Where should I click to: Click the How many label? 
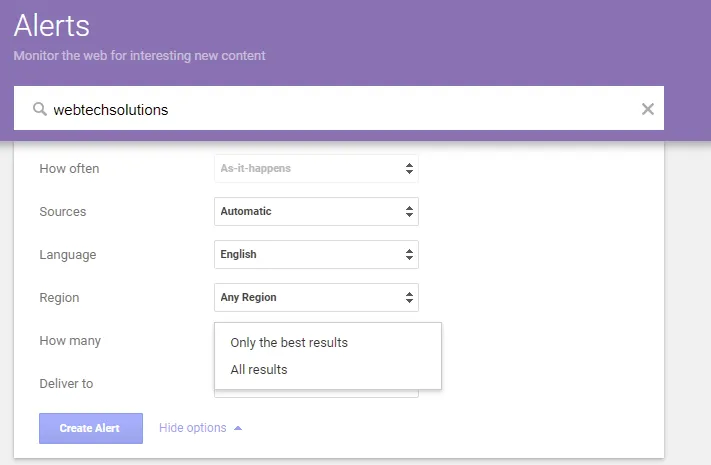pos(70,341)
